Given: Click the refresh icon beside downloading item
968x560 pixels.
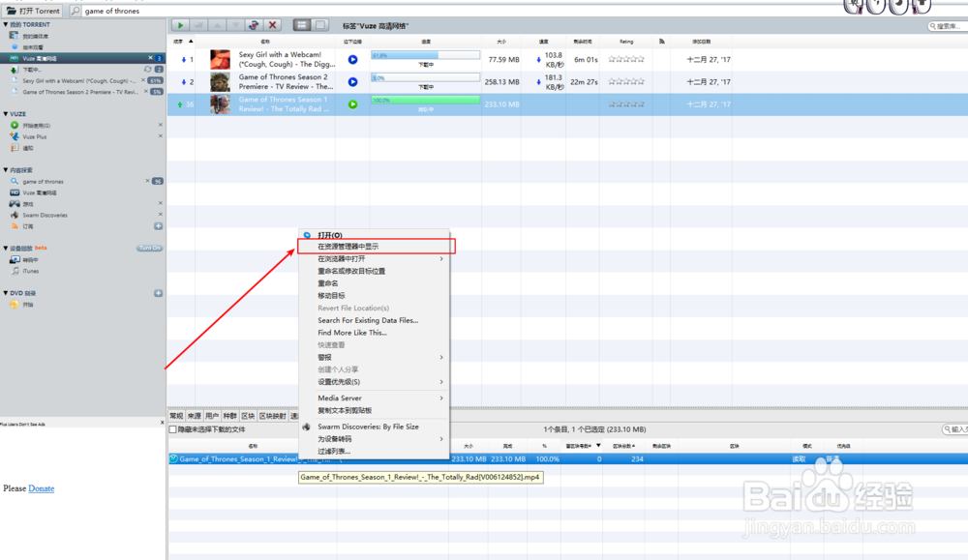Looking at the screenshot, I should 147,69.
